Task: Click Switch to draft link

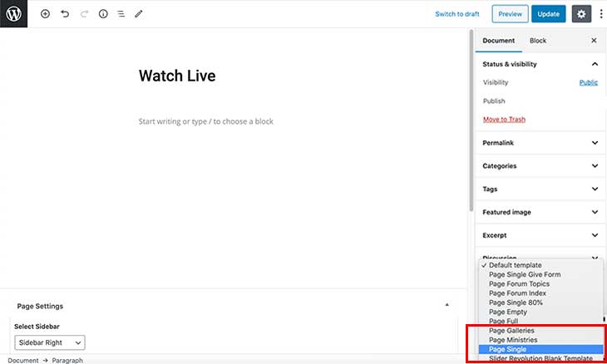Action: 457,14
